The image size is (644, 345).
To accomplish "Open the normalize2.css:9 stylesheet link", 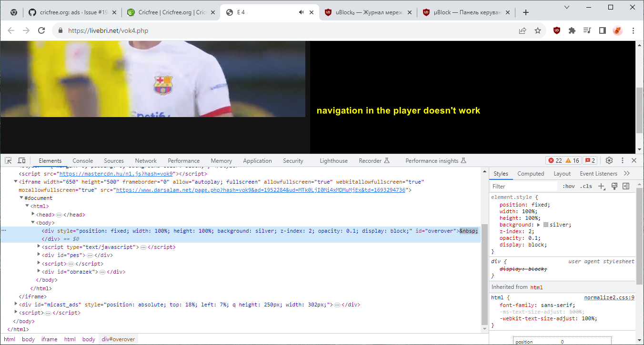I will pyautogui.click(x=609, y=297).
